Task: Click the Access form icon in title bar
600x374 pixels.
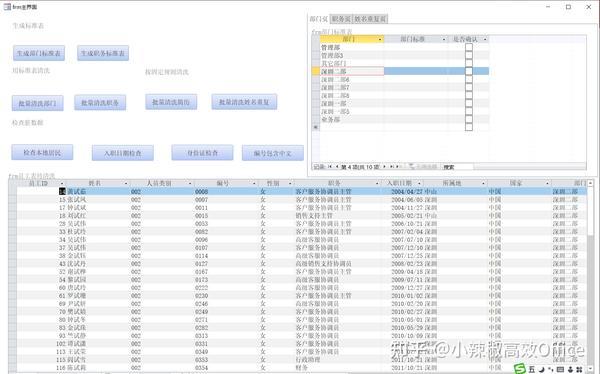Action: (7, 7)
